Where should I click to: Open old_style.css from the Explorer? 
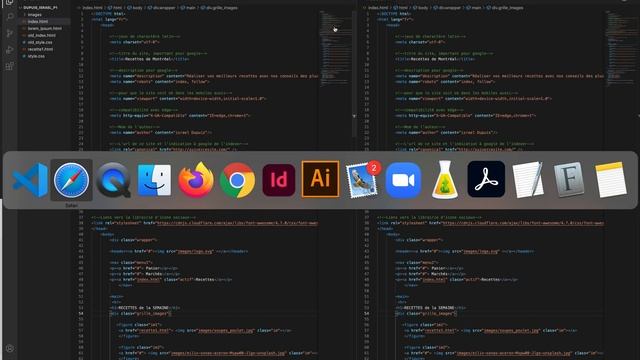click(x=40, y=42)
